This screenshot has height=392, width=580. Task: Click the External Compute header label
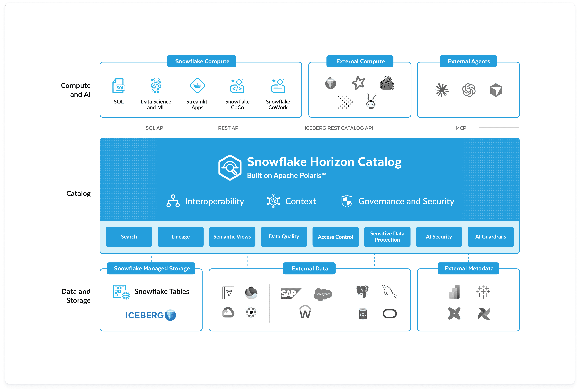360,61
